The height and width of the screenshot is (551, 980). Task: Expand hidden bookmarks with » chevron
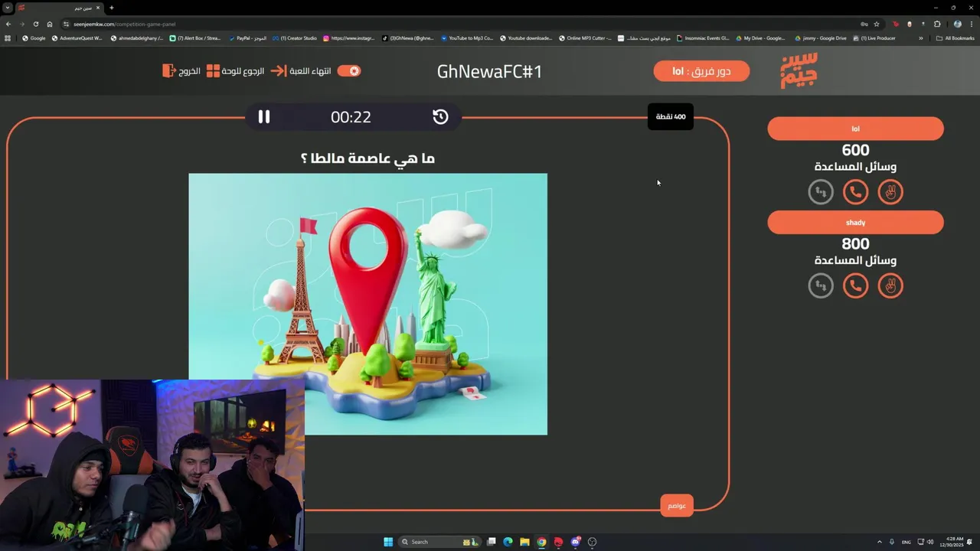[x=921, y=38]
